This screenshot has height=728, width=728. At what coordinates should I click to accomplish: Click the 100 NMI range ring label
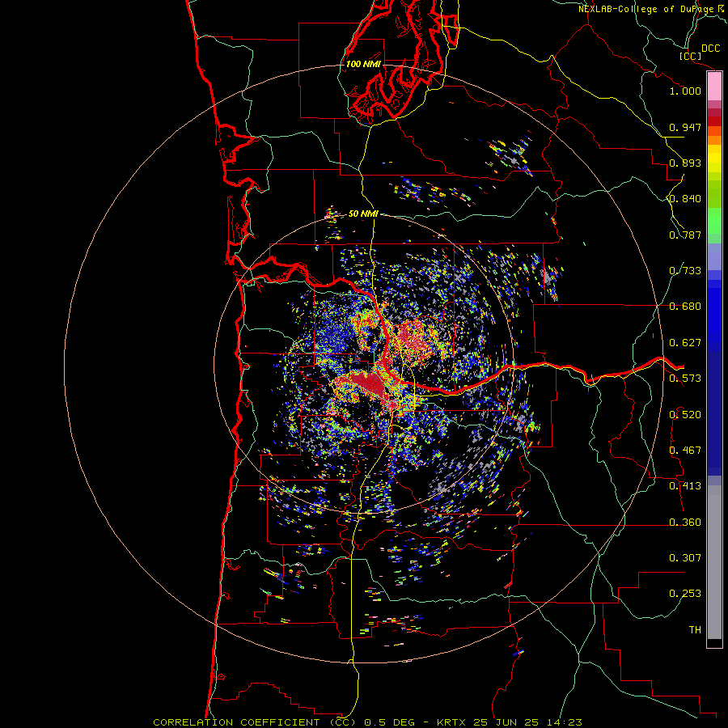coord(363,64)
